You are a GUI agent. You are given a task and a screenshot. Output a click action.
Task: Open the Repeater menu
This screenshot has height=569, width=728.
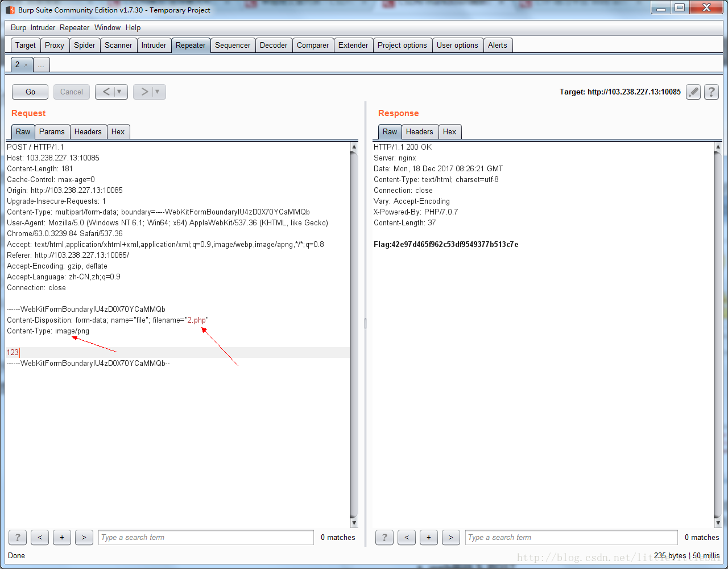click(x=75, y=27)
